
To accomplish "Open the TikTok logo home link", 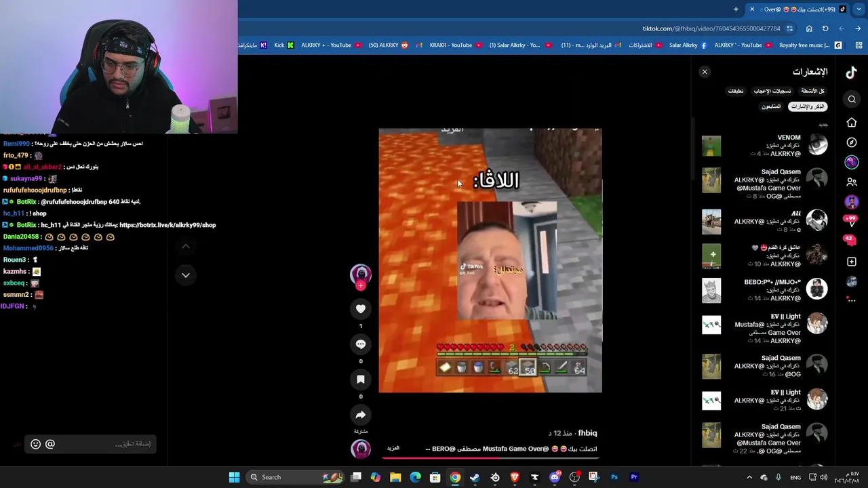I will 852,73.
